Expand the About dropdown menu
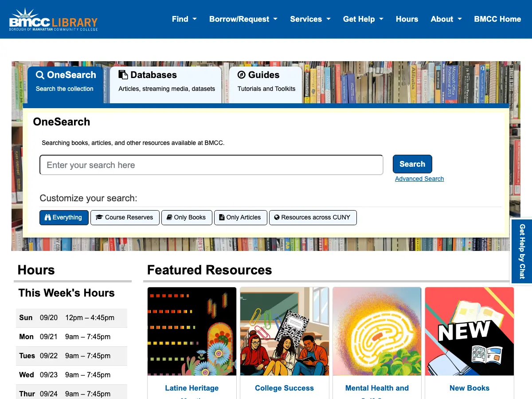Viewport: 532px width, 399px height. coord(446,19)
